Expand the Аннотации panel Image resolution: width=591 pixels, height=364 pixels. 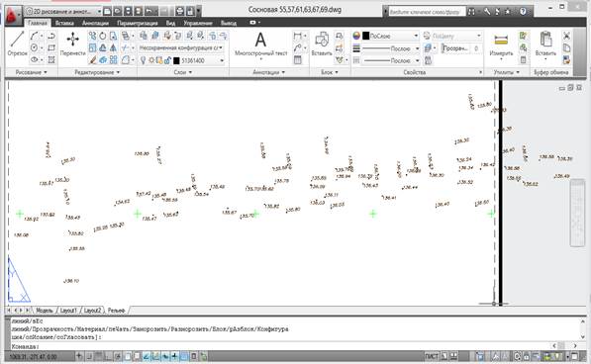(x=268, y=72)
